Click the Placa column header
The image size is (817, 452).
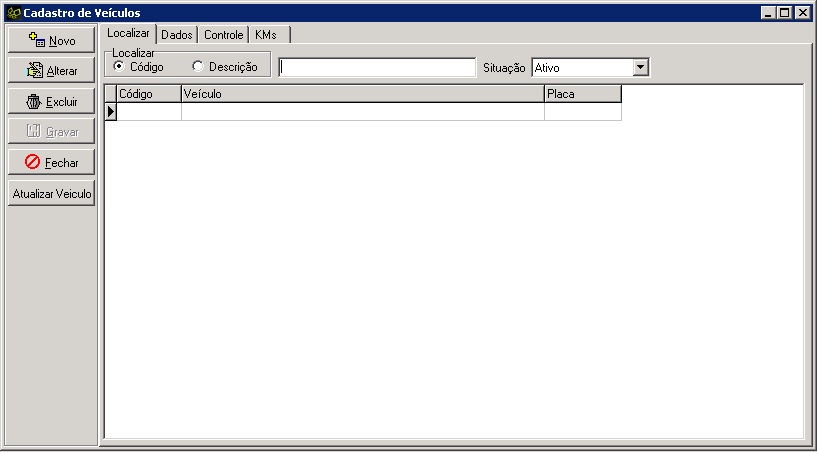(582, 94)
